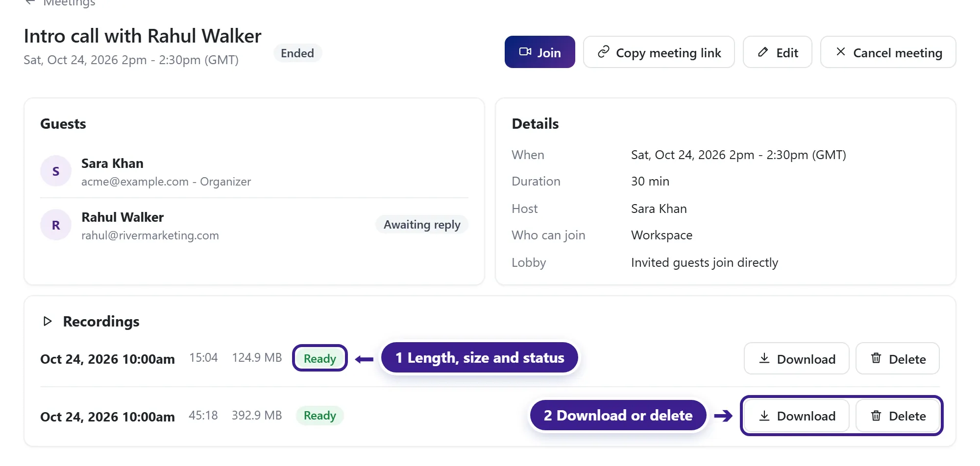Click the Guests section heading
Image resolution: width=980 pixels, height=466 pixels.
coord(63,124)
